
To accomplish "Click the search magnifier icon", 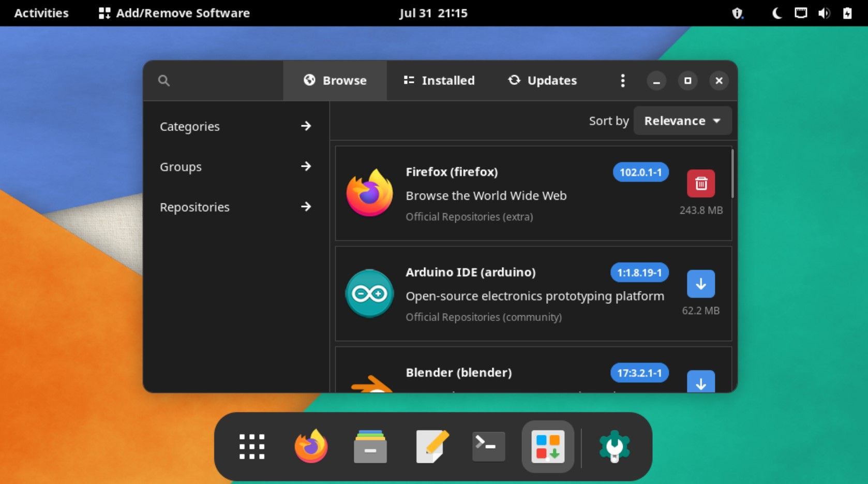I will click(163, 80).
